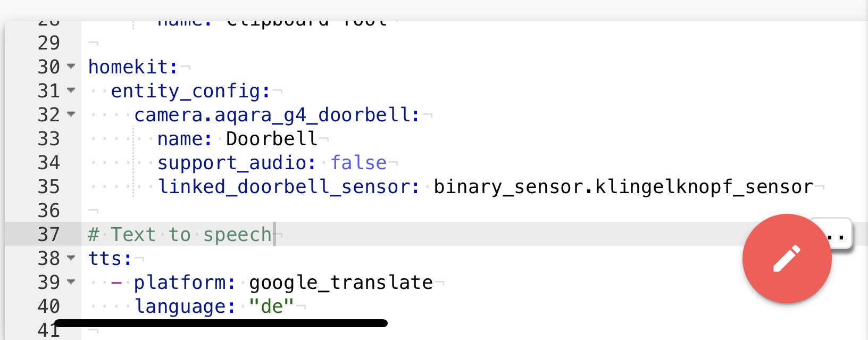Click the black horizontal scrollbar bar
This screenshot has width=868, height=340.
click(x=221, y=323)
